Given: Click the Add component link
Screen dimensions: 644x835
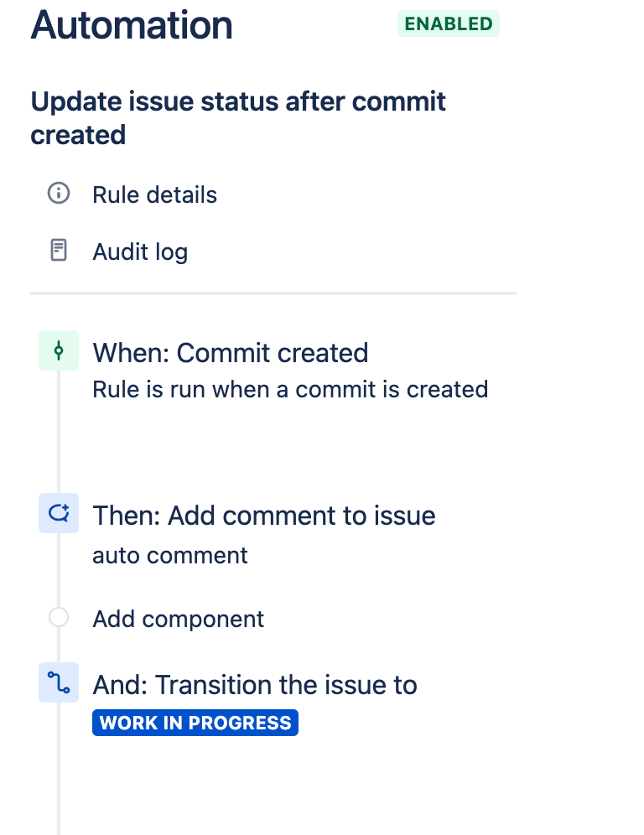Looking at the screenshot, I should point(178,619).
